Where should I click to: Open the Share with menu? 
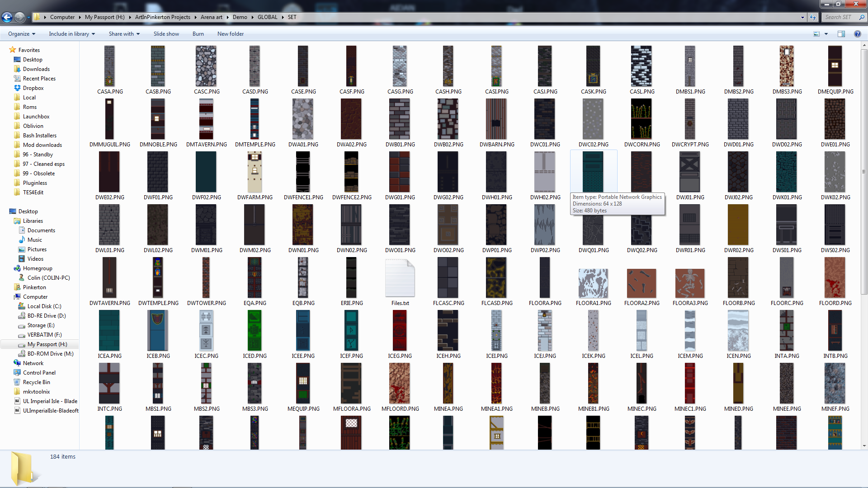pos(124,34)
